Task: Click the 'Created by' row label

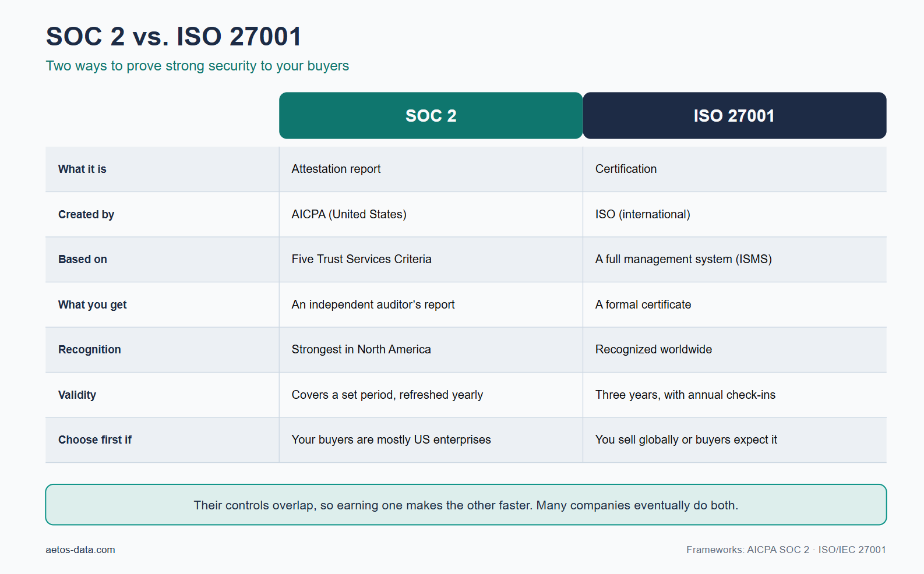Action: pos(86,214)
